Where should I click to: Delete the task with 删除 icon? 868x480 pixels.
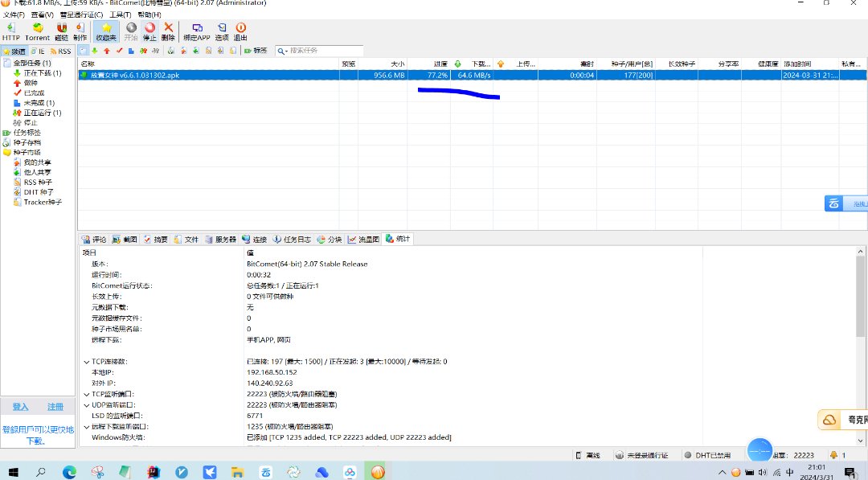168,31
